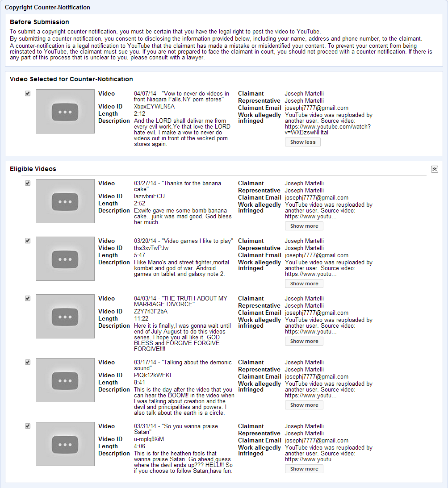The image size is (448, 488).
Task: Select video ID u-roplq9XiM
Action: coord(149,439)
